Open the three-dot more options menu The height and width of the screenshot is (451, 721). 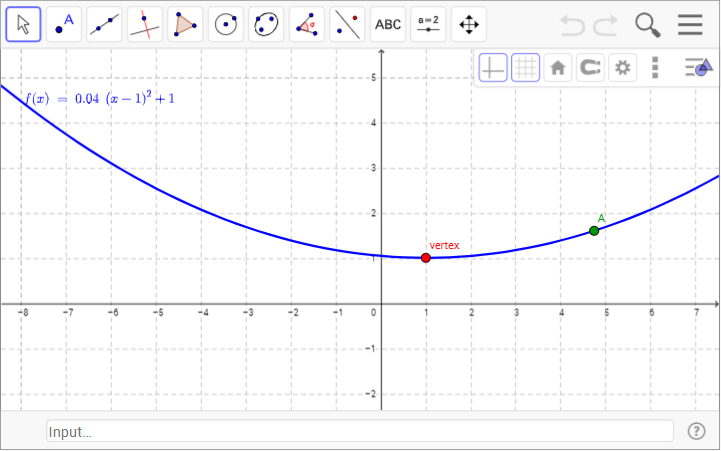point(655,68)
